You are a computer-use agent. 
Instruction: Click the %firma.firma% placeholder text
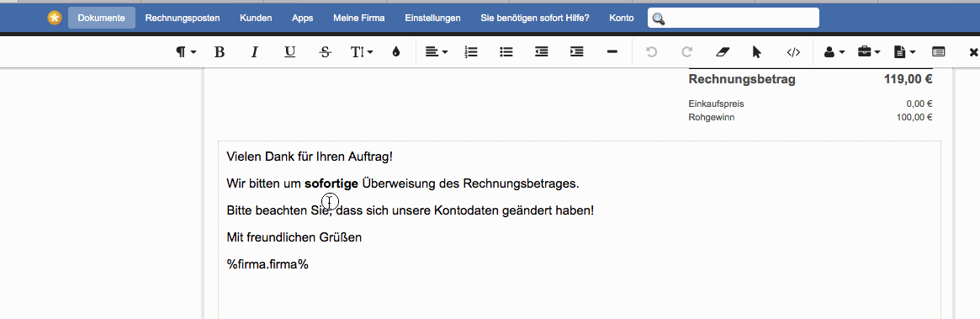(x=268, y=264)
